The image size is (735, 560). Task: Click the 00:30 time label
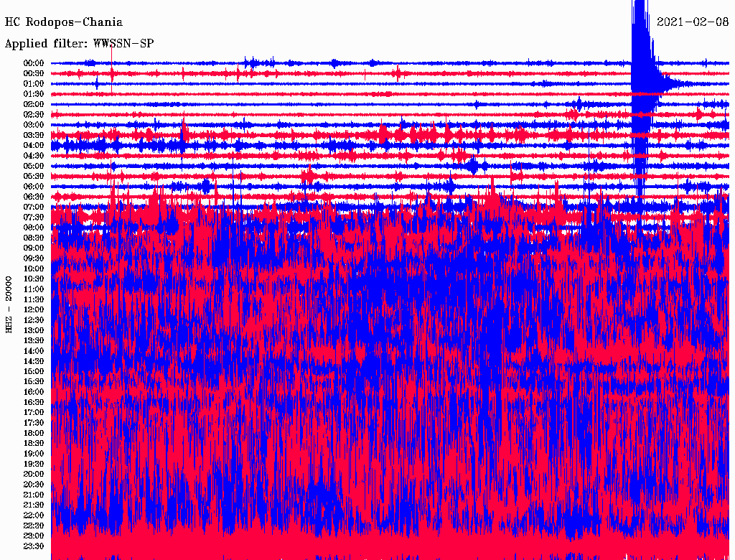point(34,73)
